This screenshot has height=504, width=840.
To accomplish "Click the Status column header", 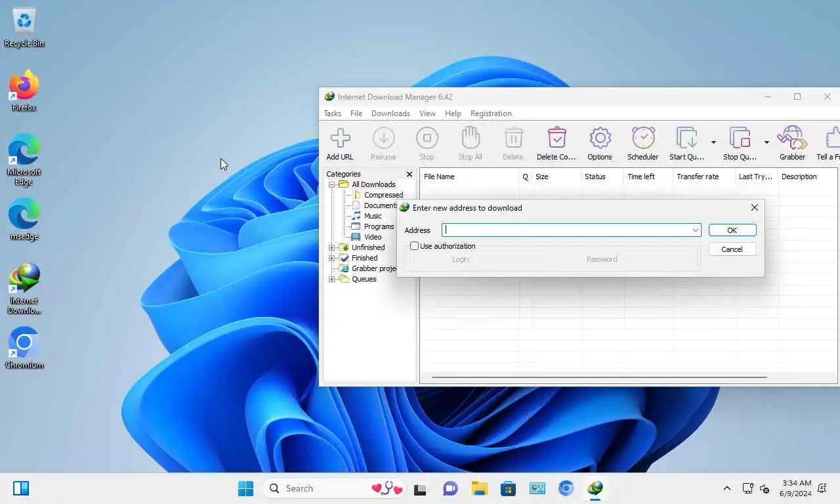I will [x=602, y=177].
